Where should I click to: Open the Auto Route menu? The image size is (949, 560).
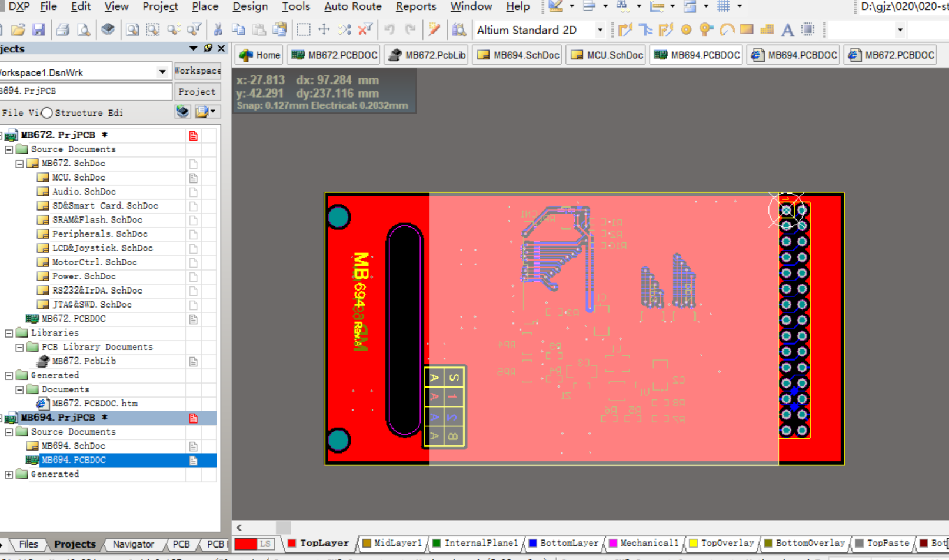[x=352, y=6]
